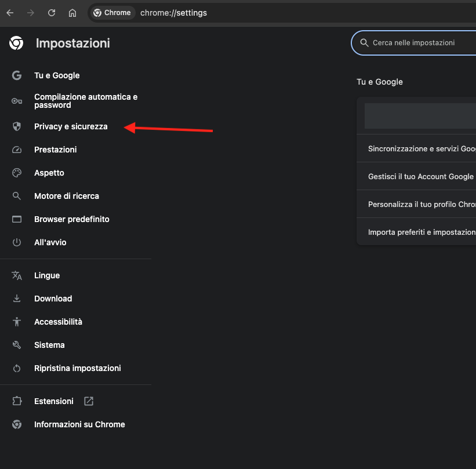
Task: Go to Lingue settings
Action: point(47,275)
